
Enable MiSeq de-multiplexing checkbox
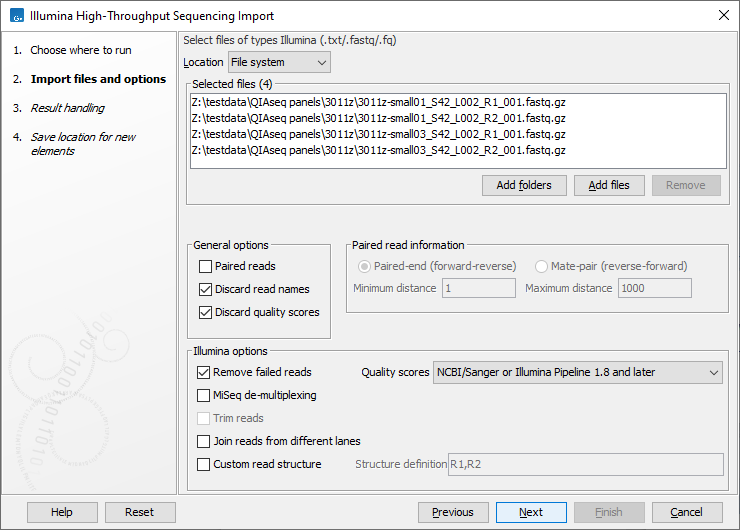click(205, 395)
